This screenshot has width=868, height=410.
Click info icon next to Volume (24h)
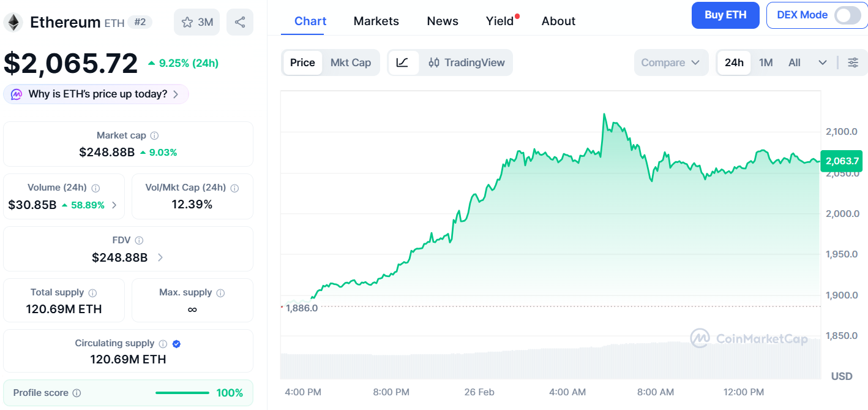pyautogui.click(x=95, y=188)
